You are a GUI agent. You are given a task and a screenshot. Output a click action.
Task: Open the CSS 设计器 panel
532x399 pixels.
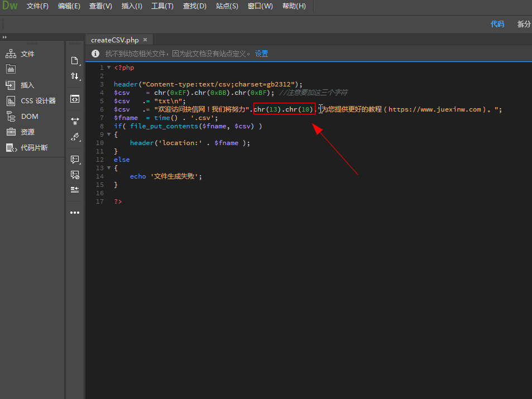pyautogui.click(x=37, y=101)
